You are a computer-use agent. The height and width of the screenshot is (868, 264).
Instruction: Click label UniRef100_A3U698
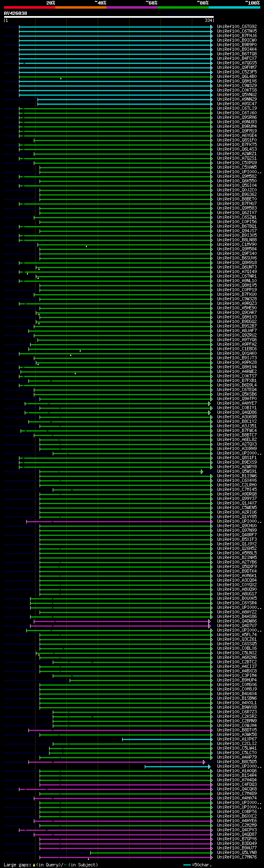(237, 417)
